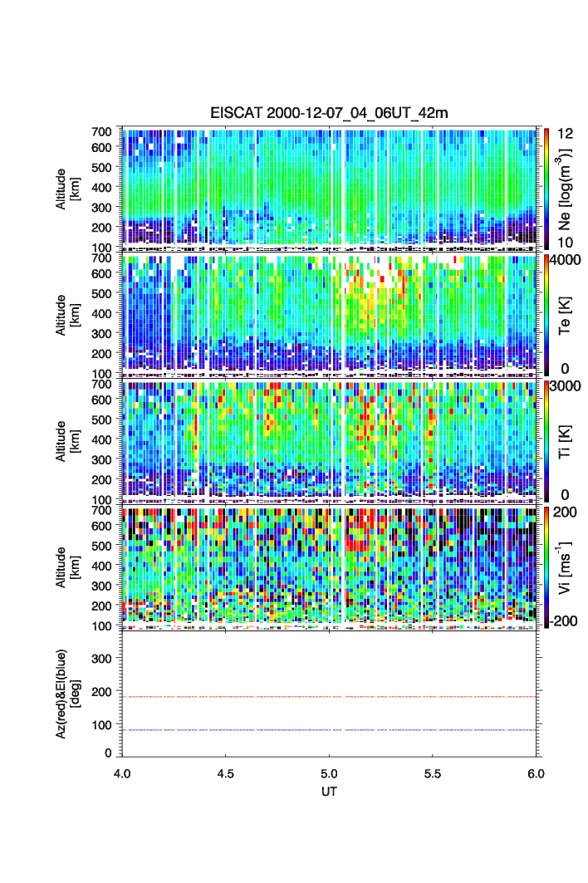Click the UT x-axis label
This screenshot has width=588, height=883.
(329, 792)
